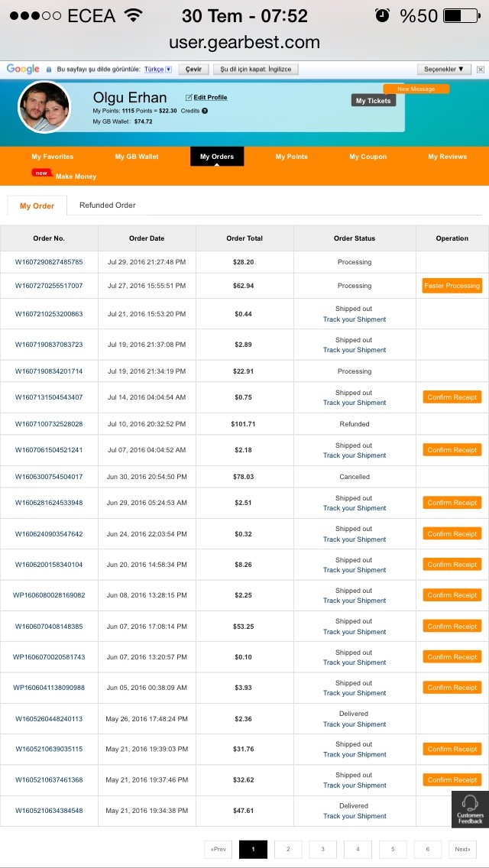Confirm Receipt for the $8.26 order
Image resolution: width=489 pixels, height=868 pixels.
point(452,565)
